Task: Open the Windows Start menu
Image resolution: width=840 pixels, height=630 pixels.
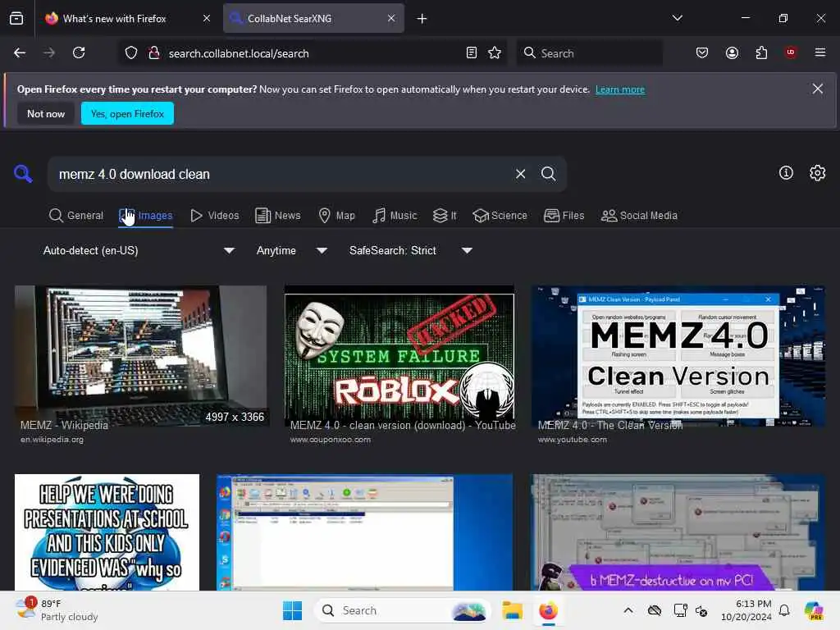Action: pos(292,610)
